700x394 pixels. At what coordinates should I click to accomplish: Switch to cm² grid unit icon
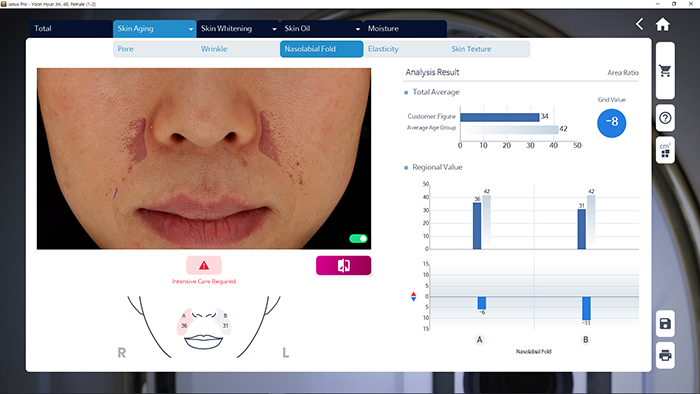tap(665, 150)
